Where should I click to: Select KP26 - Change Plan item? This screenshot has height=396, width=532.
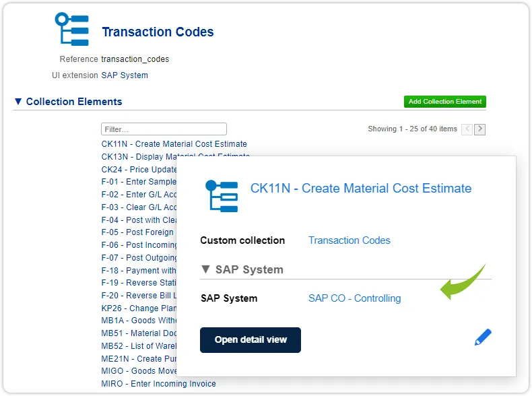tap(139, 308)
